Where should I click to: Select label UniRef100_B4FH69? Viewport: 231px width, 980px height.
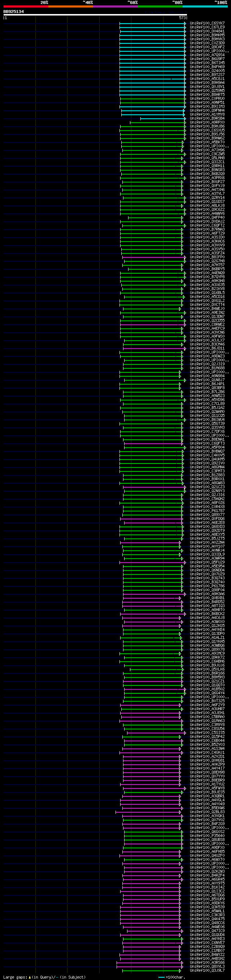(x=208, y=67)
